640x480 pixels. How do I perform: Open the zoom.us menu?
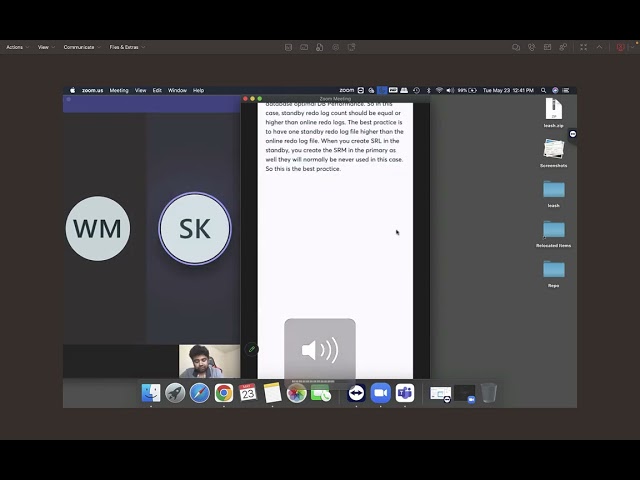coord(92,90)
